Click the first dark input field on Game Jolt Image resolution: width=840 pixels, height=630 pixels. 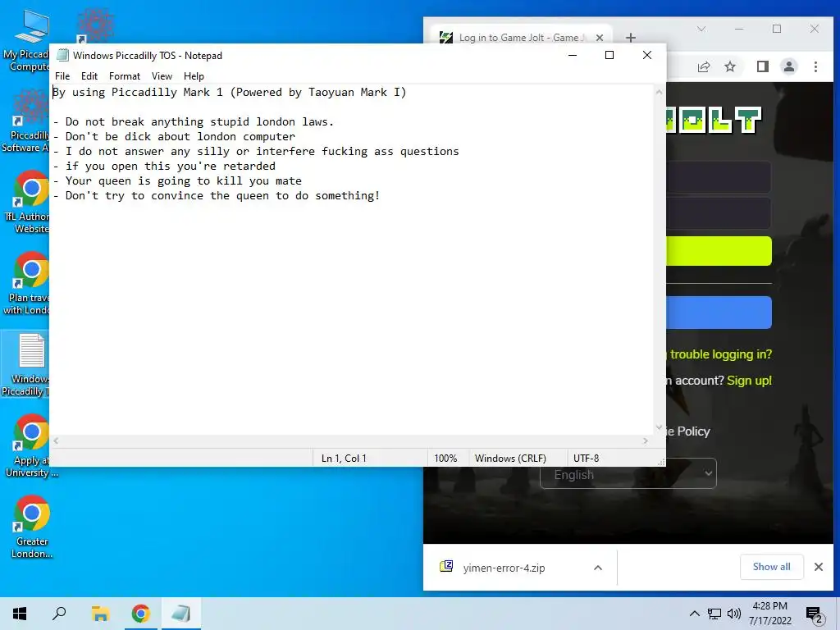coord(719,177)
